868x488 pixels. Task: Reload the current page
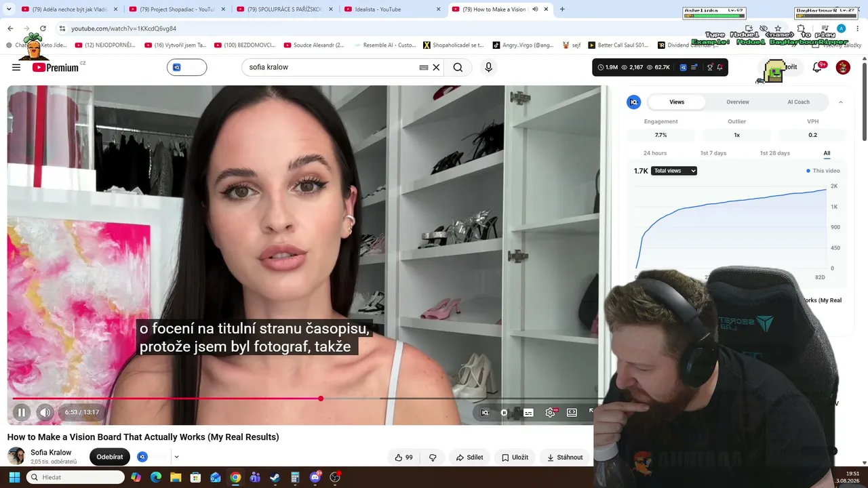point(43,28)
